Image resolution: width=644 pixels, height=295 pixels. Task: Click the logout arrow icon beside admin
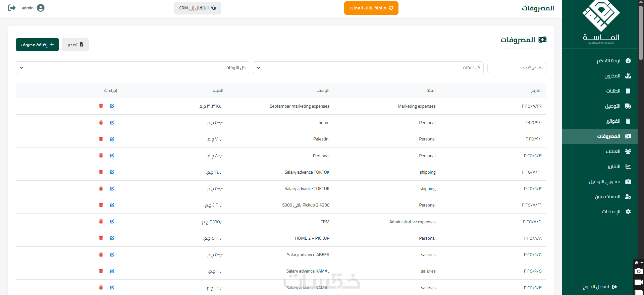[x=12, y=8]
